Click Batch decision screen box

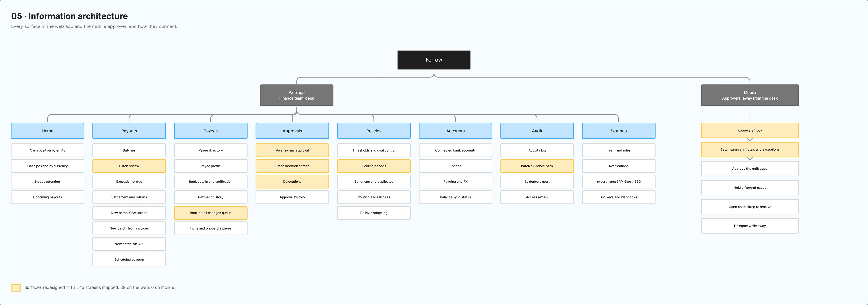pos(292,166)
